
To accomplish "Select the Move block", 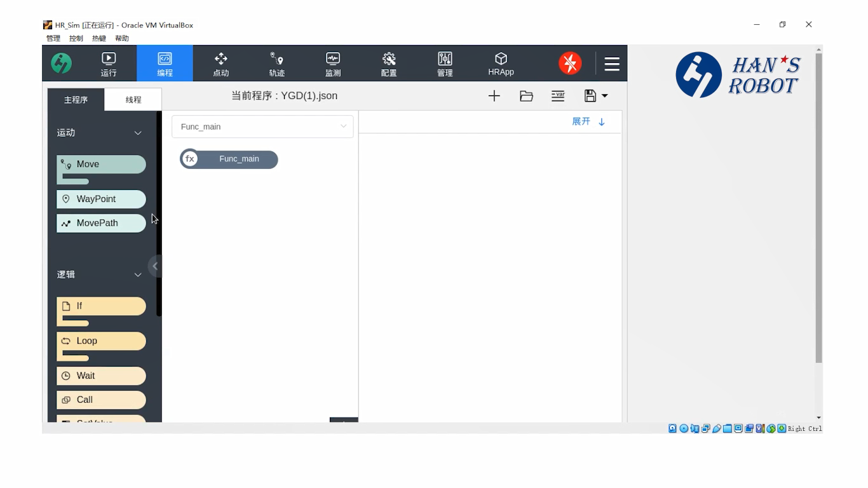I will [x=101, y=165].
